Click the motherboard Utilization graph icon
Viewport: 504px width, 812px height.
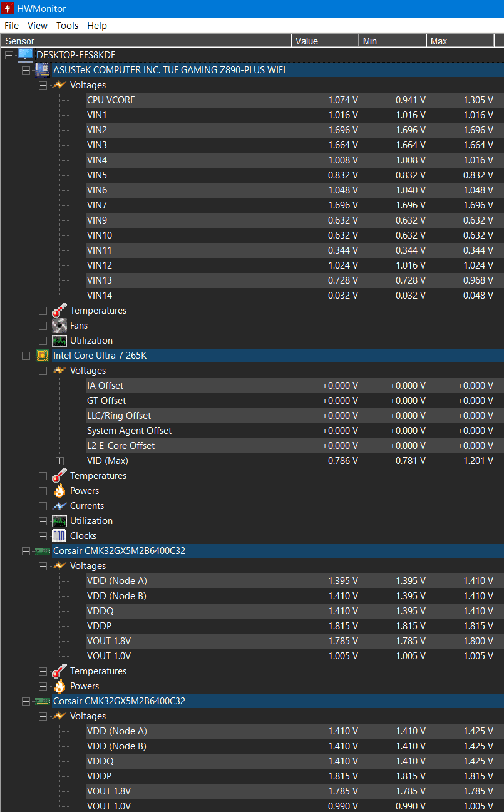(x=59, y=341)
